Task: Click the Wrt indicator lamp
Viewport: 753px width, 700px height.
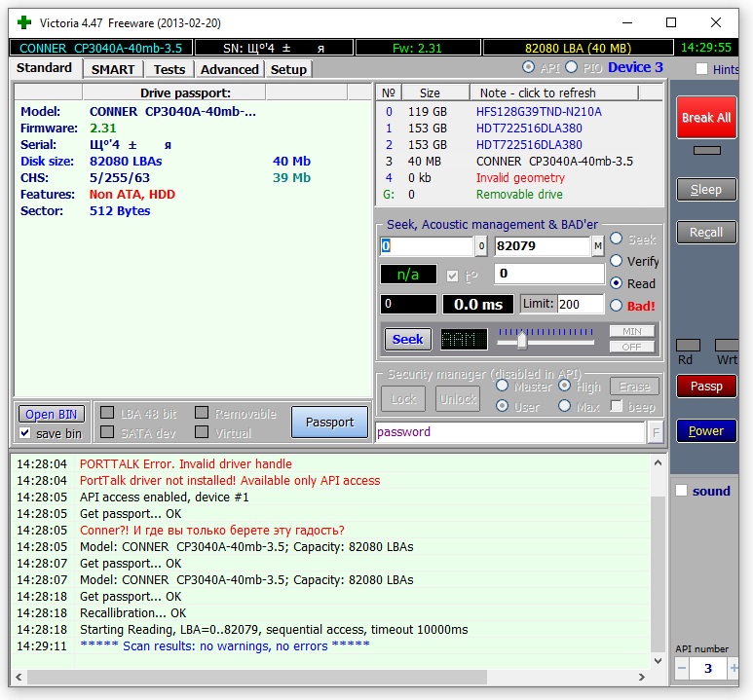Action: (727, 346)
